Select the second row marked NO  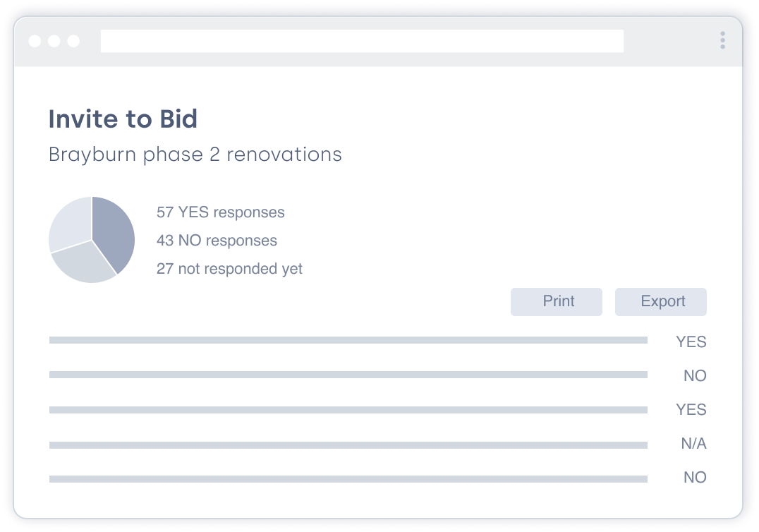pyautogui.click(x=348, y=375)
